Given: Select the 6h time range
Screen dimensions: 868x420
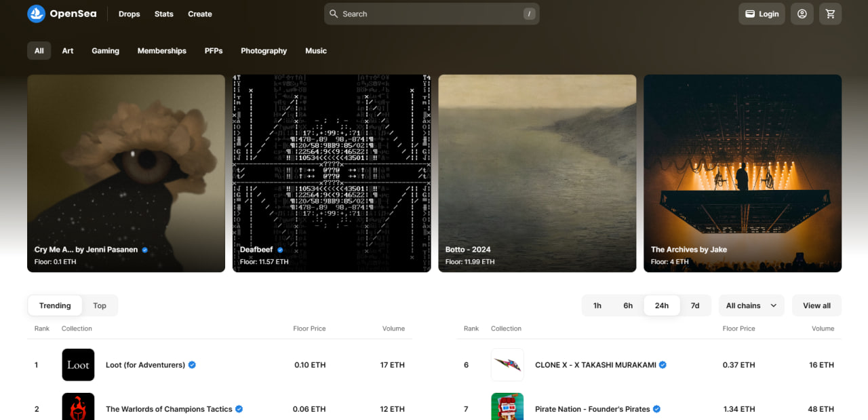Looking at the screenshot, I should (628, 305).
